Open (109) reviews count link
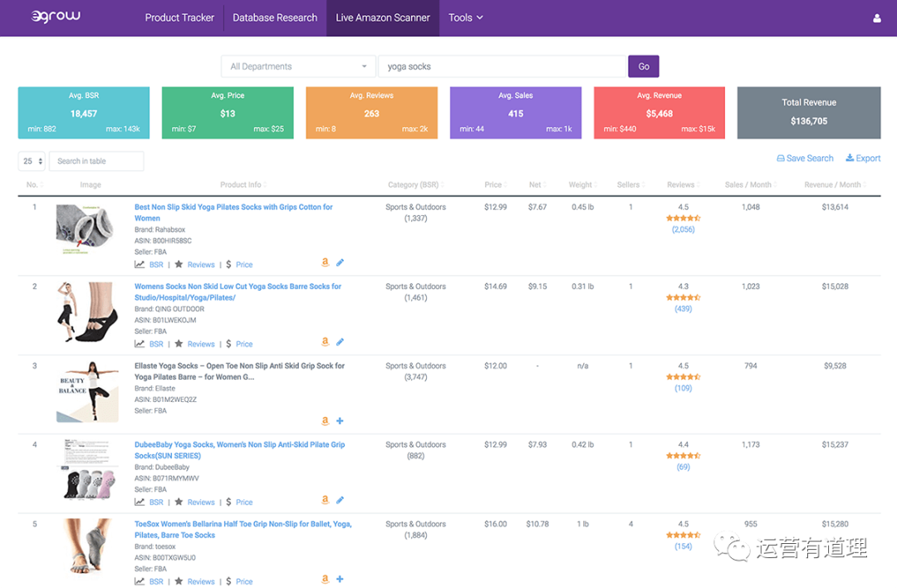 coord(683,388)
